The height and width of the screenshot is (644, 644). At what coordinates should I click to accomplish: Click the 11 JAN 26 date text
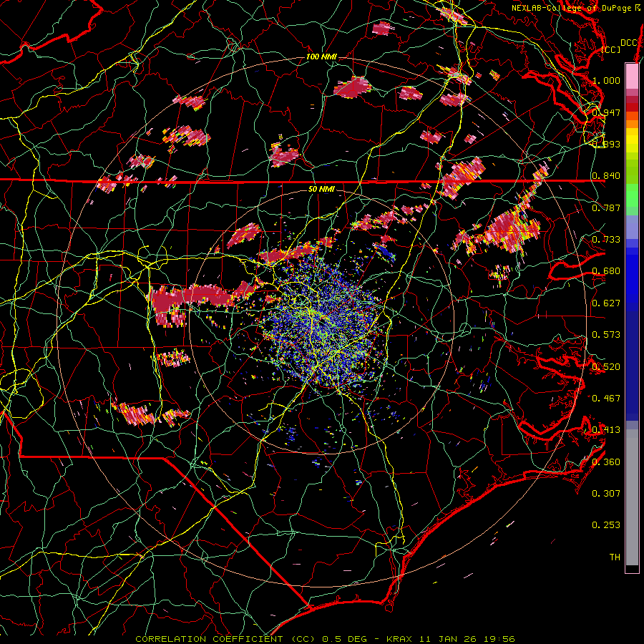(x=448, y=639)
